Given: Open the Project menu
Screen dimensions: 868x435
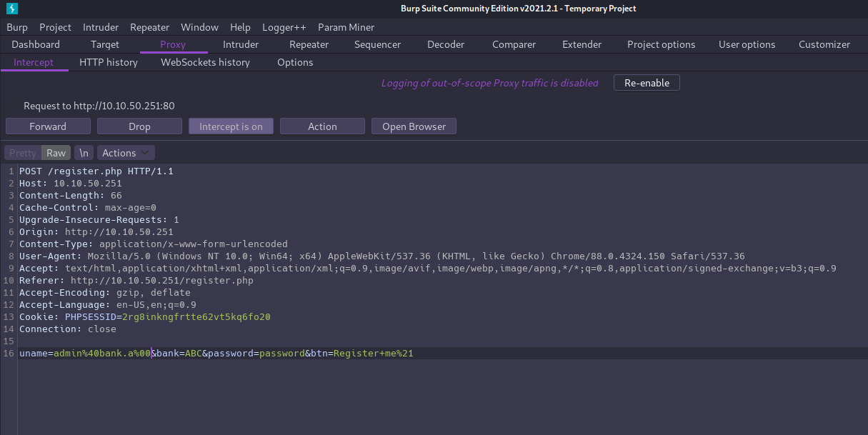Looking at the screenshot, I should [55, 27].
